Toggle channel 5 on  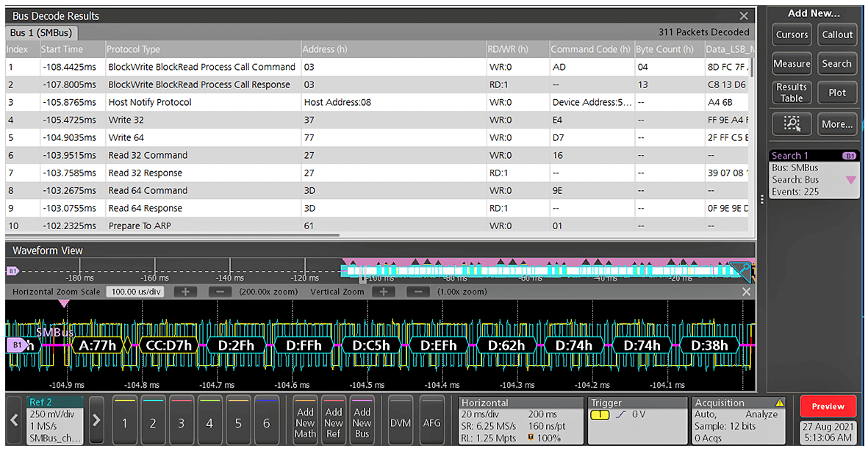[x=238, y=420]
